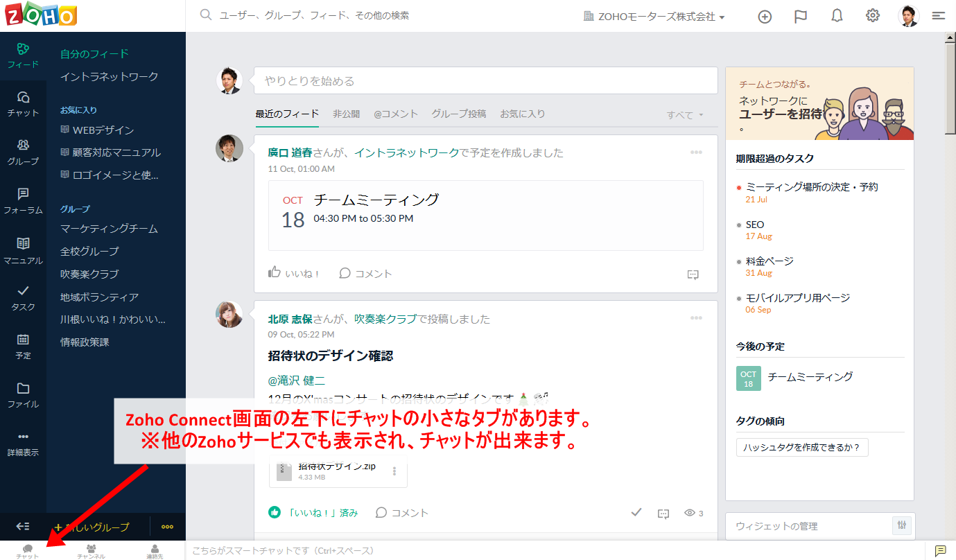Select 最近のフィード tab
This screenshot has width=956, height=560.
coord(287,114)
